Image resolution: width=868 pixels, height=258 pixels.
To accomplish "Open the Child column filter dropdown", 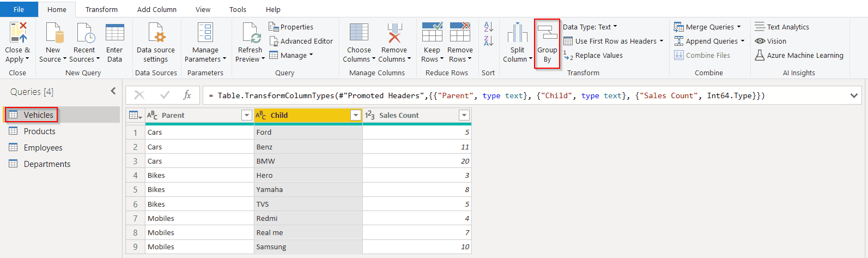I will pos(356,115).
